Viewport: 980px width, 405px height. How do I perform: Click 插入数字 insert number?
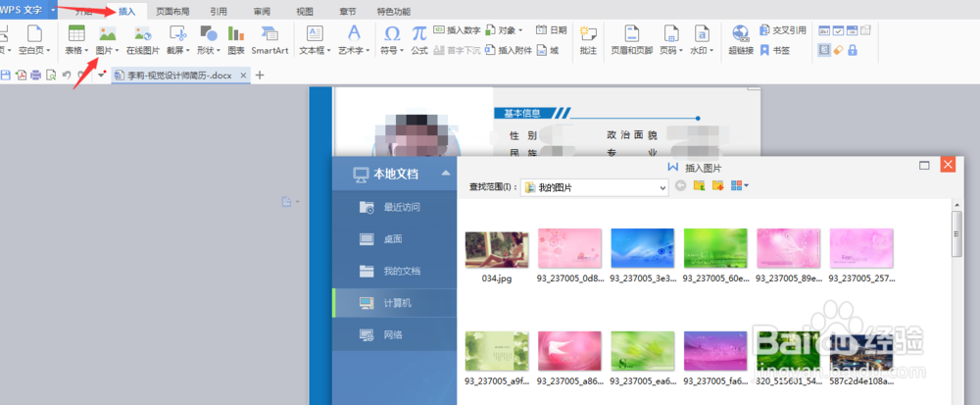tap(457, 30)
